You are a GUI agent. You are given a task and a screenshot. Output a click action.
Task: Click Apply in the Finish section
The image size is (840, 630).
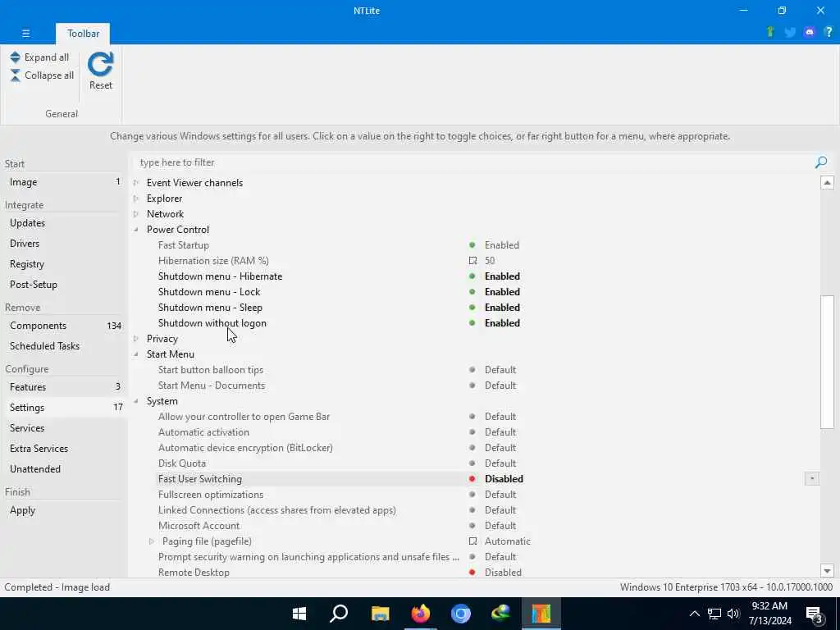pyautogui.click(x=63, y=510)
